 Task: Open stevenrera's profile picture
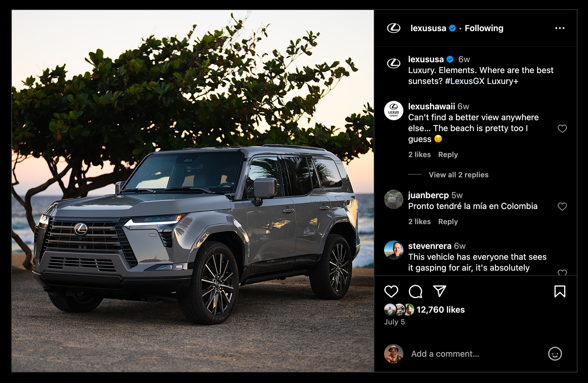tap(394, 250)
